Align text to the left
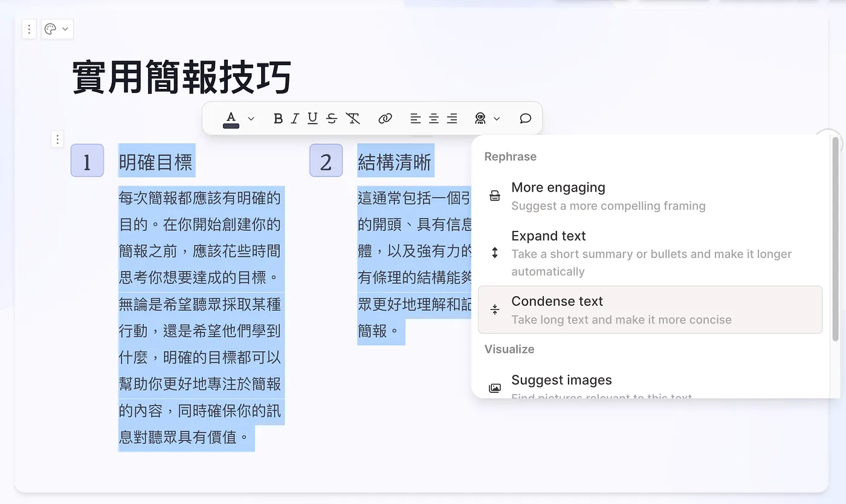This screenshot has width=846, height=504. point(415,118)
